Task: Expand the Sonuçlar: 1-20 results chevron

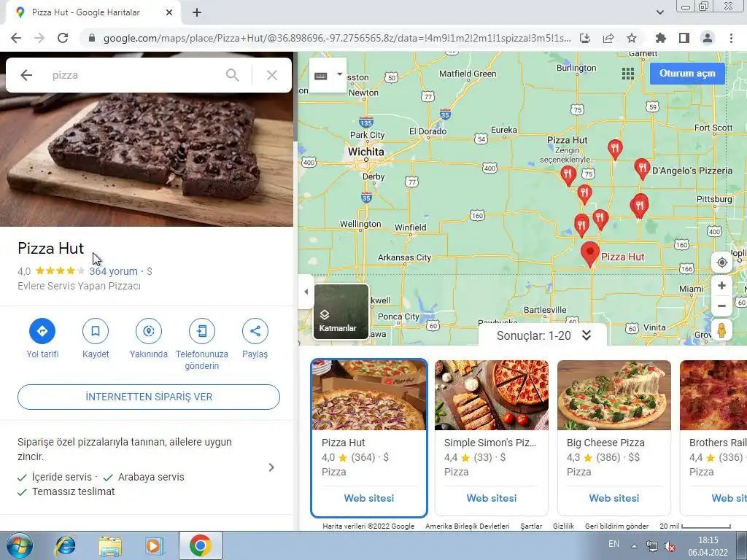Action: (587, 335)
